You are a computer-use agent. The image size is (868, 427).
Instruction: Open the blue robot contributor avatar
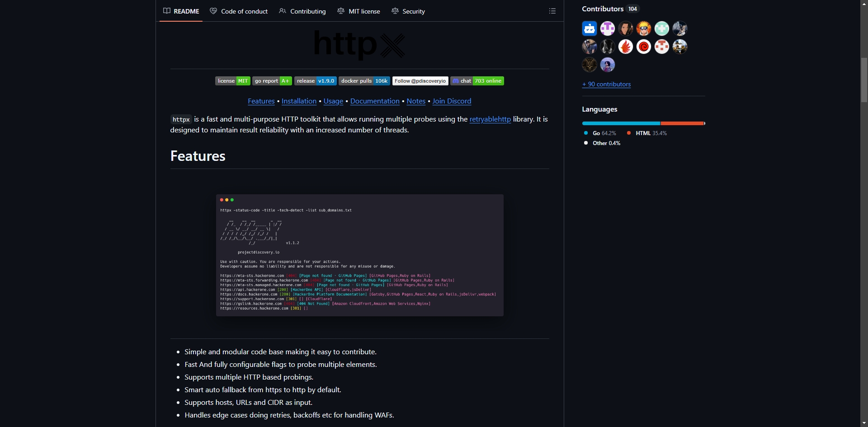tap(590, 28)
